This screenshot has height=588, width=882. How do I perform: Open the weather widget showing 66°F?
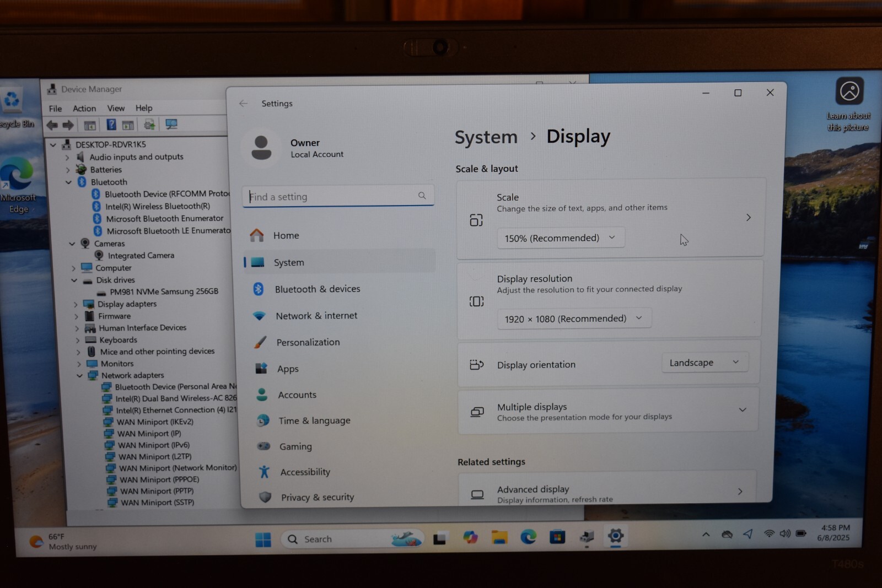tap(63, 541)
